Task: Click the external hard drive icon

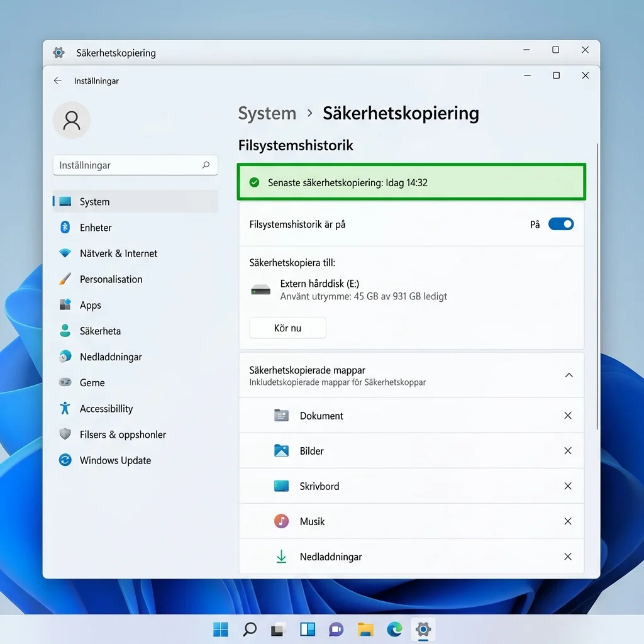Action: click(260, 290)
